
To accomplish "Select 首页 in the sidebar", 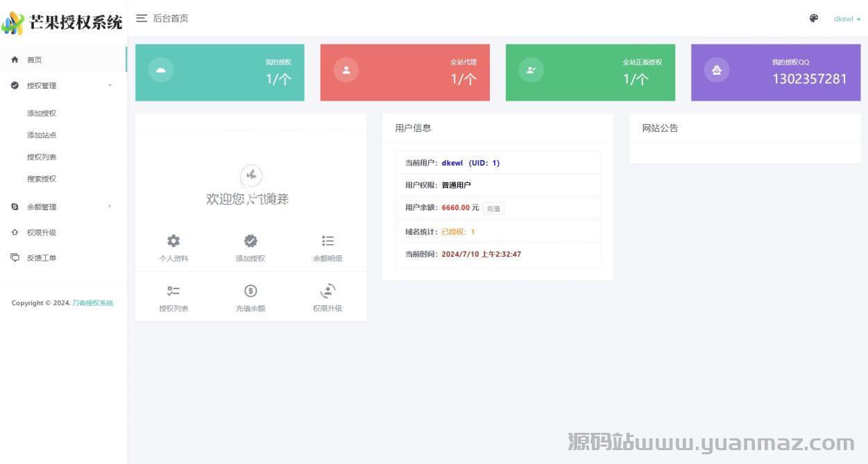I will coord(35,60).
